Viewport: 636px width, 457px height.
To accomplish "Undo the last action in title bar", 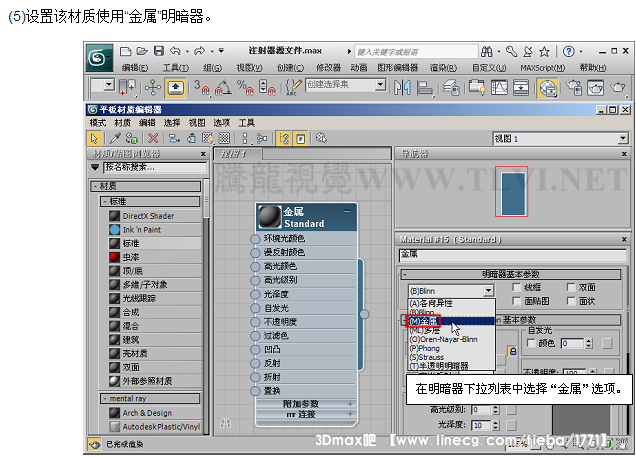I will 175,51.
